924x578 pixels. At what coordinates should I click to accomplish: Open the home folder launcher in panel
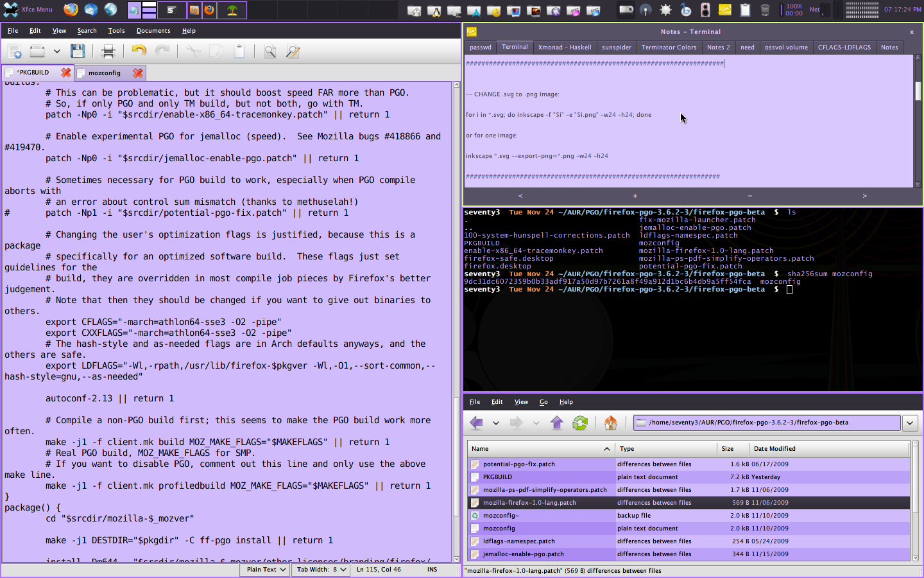coord(415,10)
